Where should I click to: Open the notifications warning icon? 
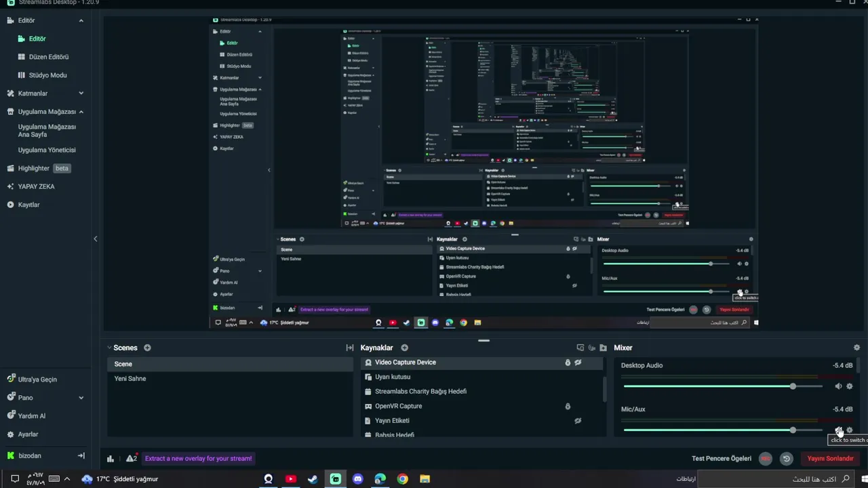point(132,458)
